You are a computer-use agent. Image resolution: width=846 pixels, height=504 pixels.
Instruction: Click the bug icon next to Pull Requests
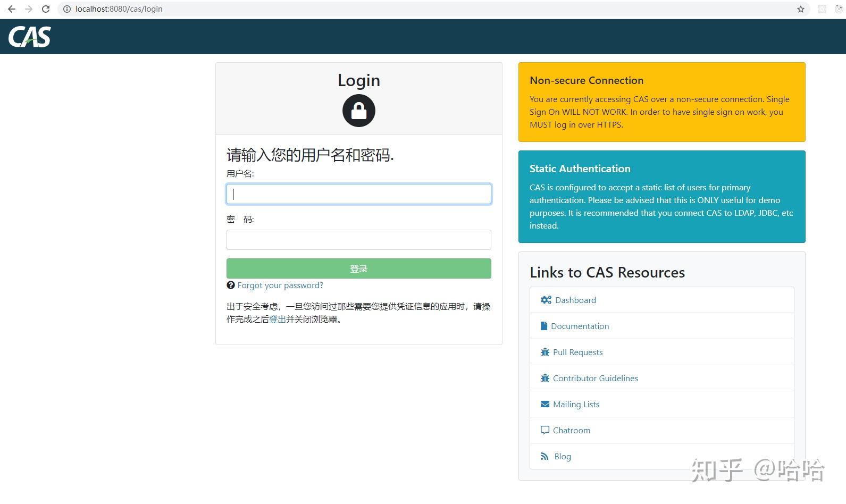[545, 352]
